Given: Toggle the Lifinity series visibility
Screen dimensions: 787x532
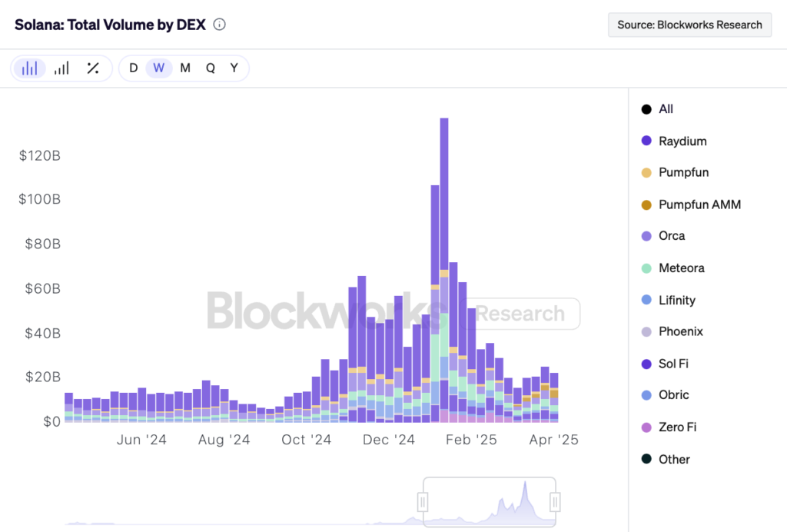Looking at the screenshot, I should tap(676, 300).
